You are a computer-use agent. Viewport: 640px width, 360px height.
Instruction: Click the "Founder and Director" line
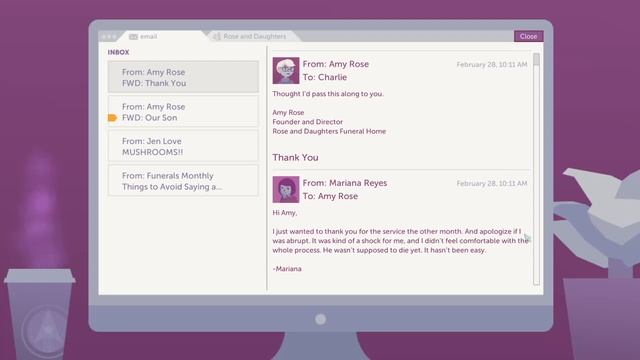point(308,122)
